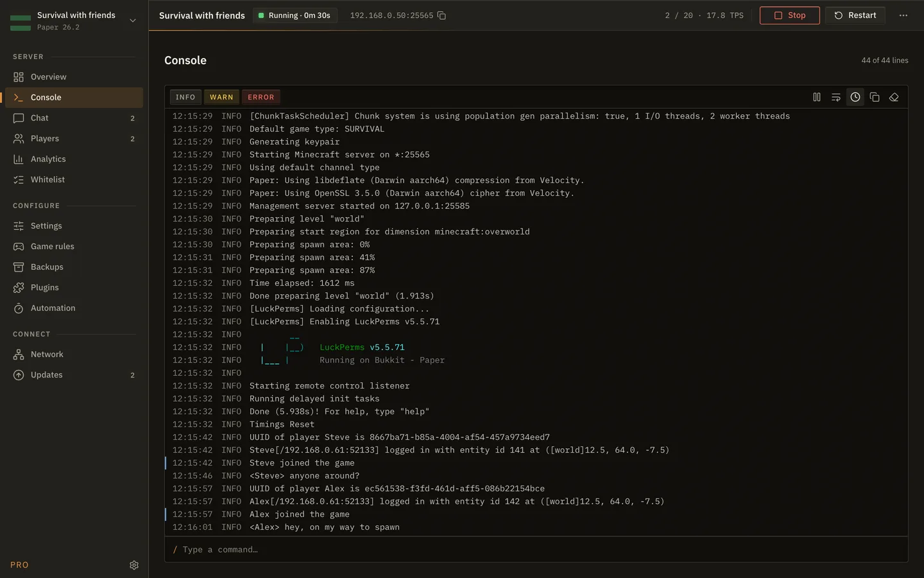The width and height of the screenshot is (924, 578).
Task: Toggle timestamps with the clock icon
Action: click(x=855, y=97)
